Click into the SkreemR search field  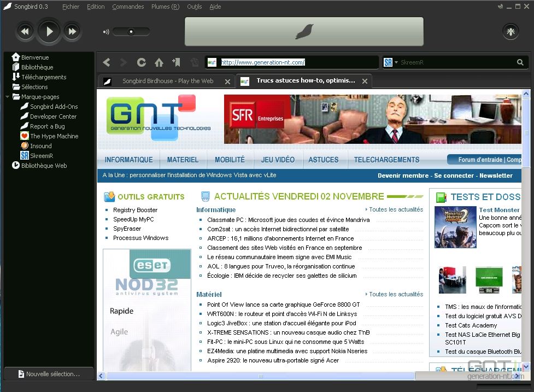point(456,62)
